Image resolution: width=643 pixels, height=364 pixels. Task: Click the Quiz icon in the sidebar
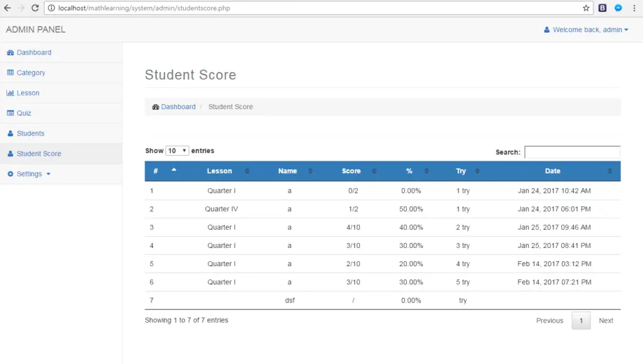coord(11,113)
